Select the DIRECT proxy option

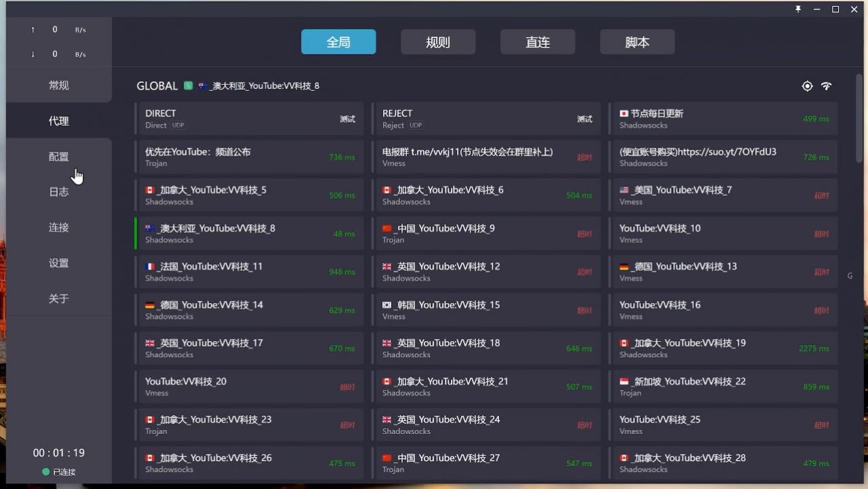[249, 119]
